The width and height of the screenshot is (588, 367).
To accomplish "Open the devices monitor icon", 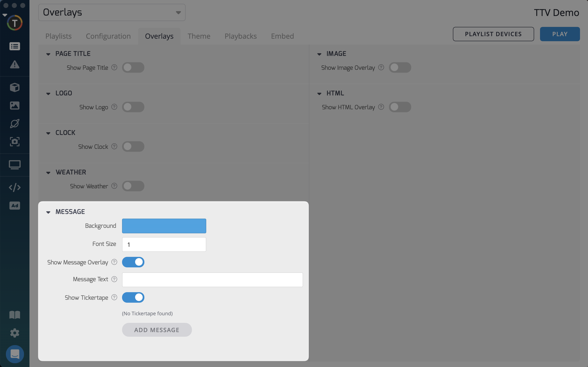I will (15, 165).
